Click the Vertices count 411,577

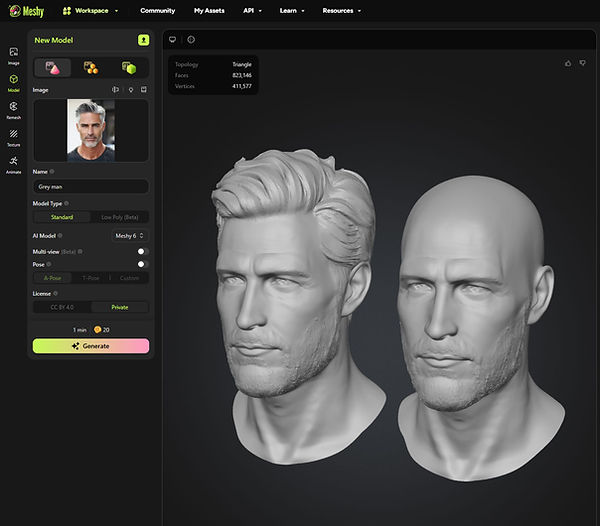coord(242,86)
